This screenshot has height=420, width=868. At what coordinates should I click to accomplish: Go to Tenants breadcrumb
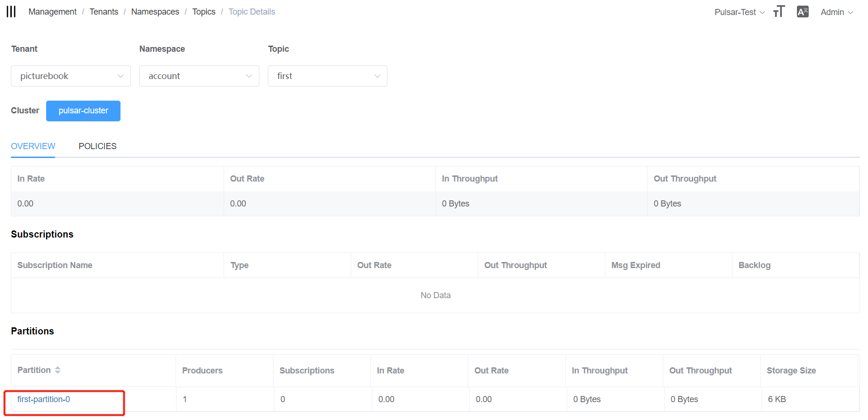(104, 12)
